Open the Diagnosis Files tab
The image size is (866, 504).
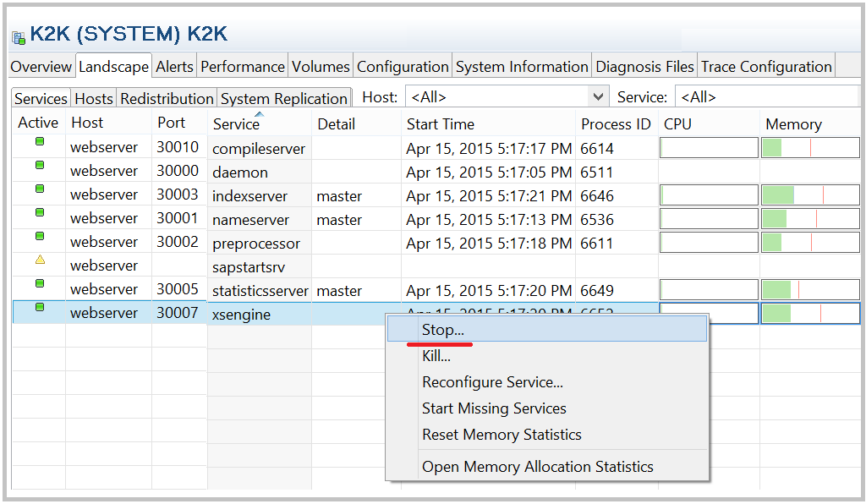click(644, 67)
